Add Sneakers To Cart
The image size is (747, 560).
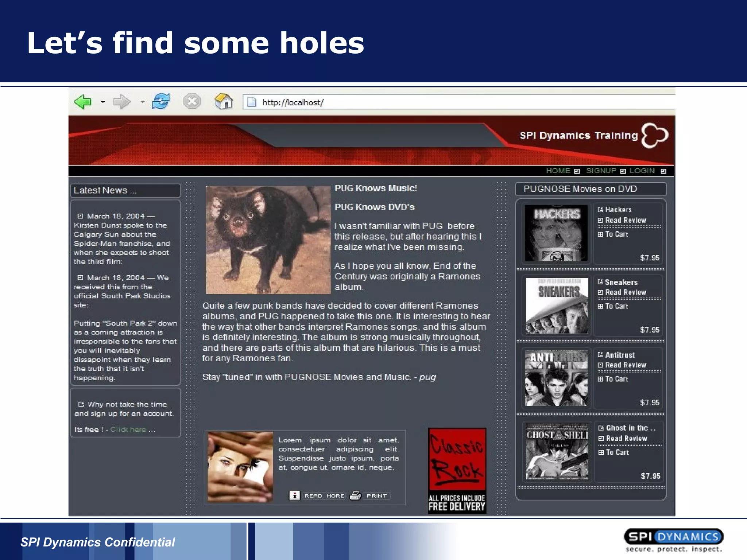pos(616,306)
